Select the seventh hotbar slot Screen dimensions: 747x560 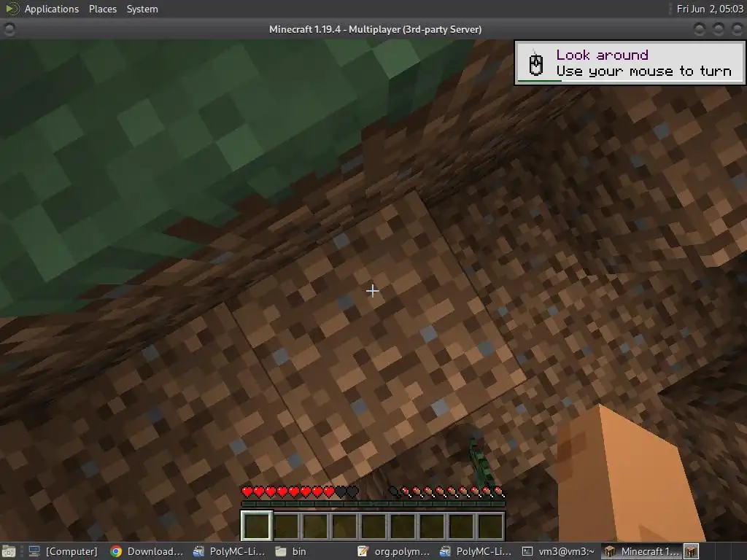click(x=432, y=526)
